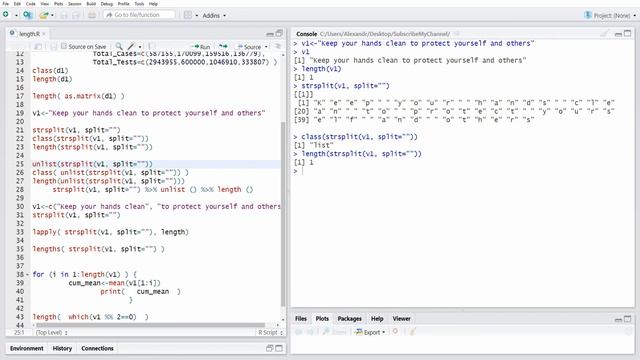This screenshot has width=640, height=360.
Task: Select the Console tab
Action: [307, 34]
